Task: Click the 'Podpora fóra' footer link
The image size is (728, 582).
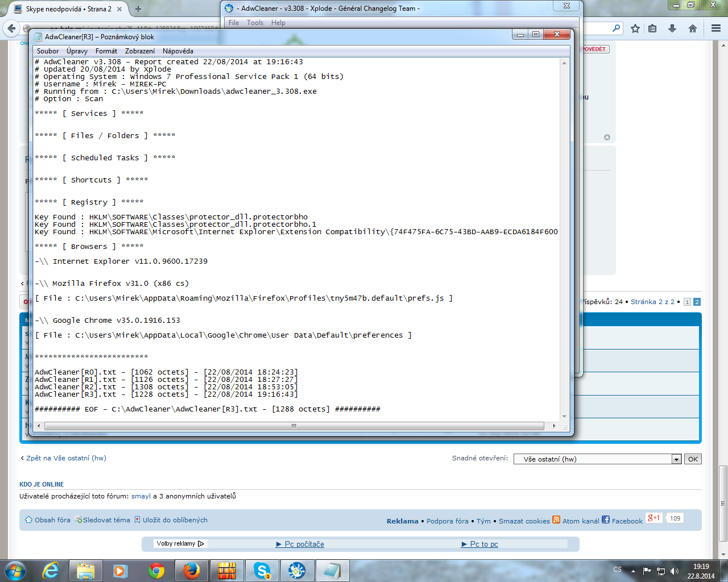Action: (448, 521)
